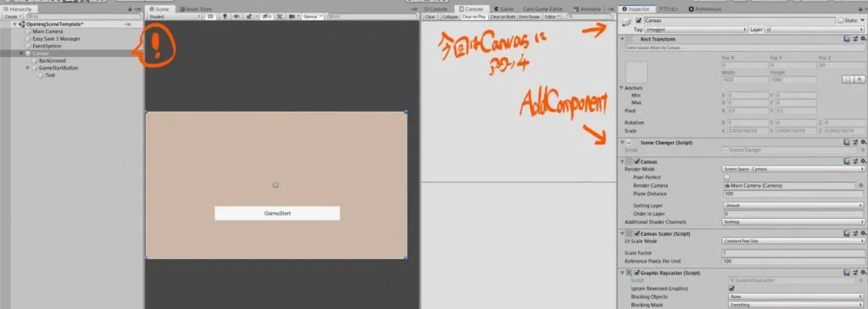Uncheck Ignore Reversed Graphics checkbox
Screen dimensions: 868x309
tap(732, 289)
